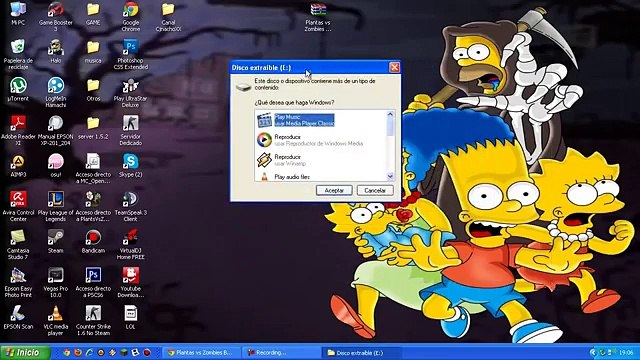Open the Inicio start menu
Screen dimensions: 640x360
tap(25, 353)
